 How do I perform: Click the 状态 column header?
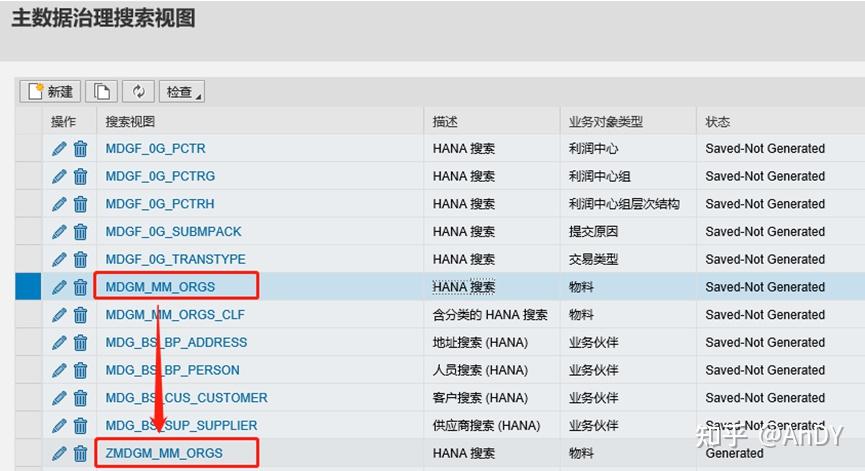point(717,121)
